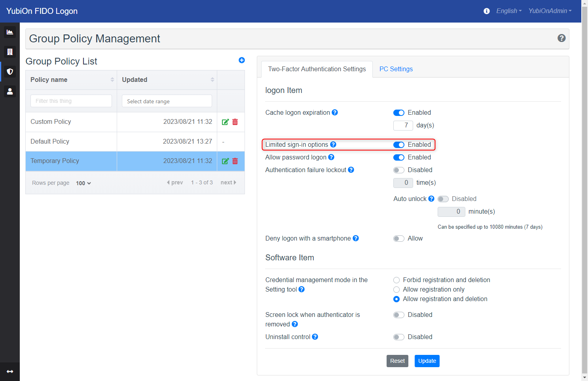Add a new group policy with plus icon
The width and height of the screenshot is (588, 381).
[x=242, y=60]
